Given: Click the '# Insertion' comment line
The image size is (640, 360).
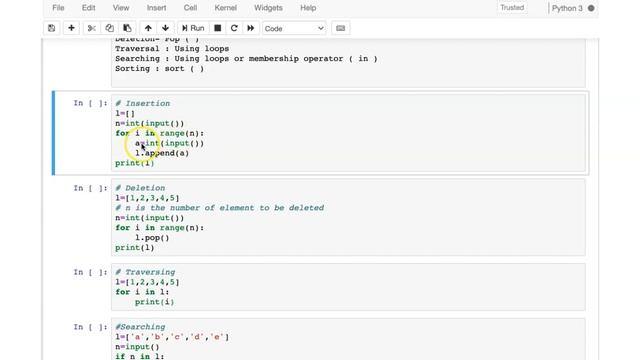Looking at the screenshot, I should point(142,103).
